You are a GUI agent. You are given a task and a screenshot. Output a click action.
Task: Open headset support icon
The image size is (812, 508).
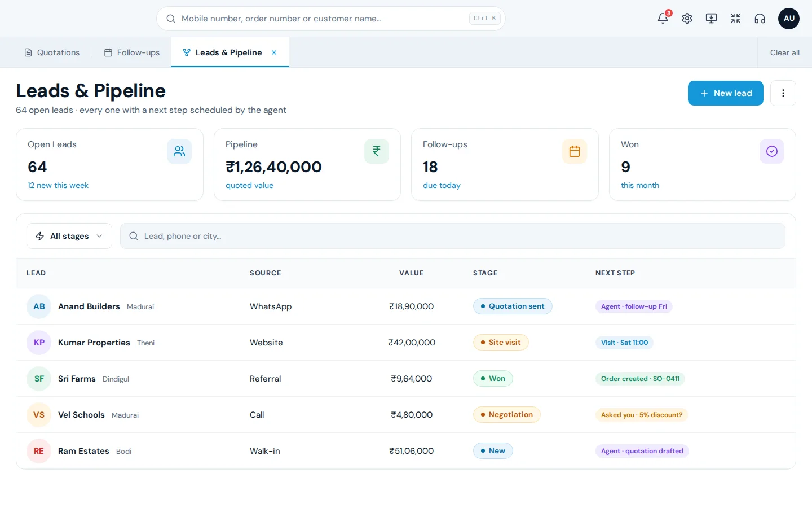pos(760,19)
